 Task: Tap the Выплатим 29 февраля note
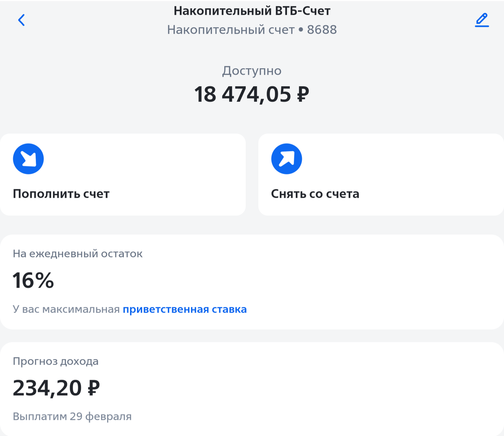click(x=72, y=417)
